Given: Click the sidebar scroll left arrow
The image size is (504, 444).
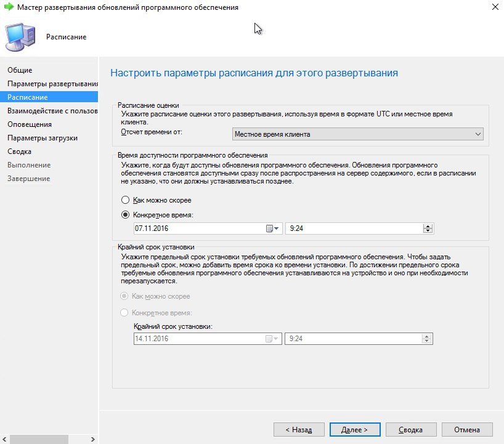Looking at the screenshot, I should [4, 439].
